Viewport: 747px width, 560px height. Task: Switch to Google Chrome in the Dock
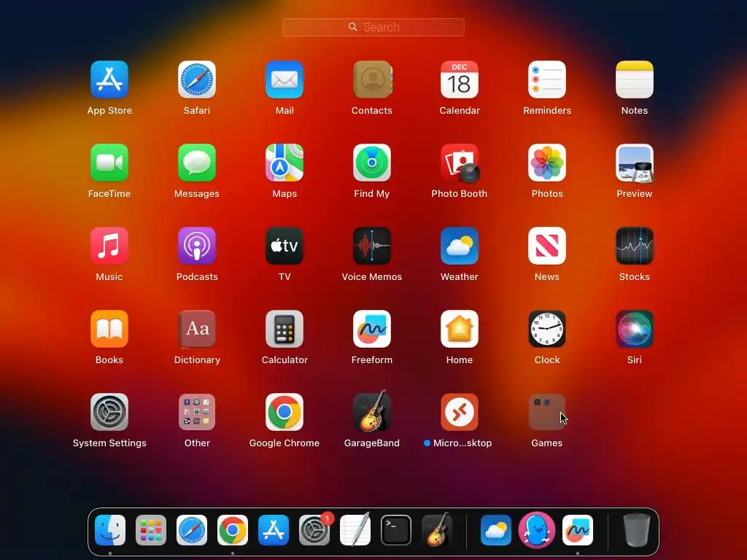click(233, 530)
